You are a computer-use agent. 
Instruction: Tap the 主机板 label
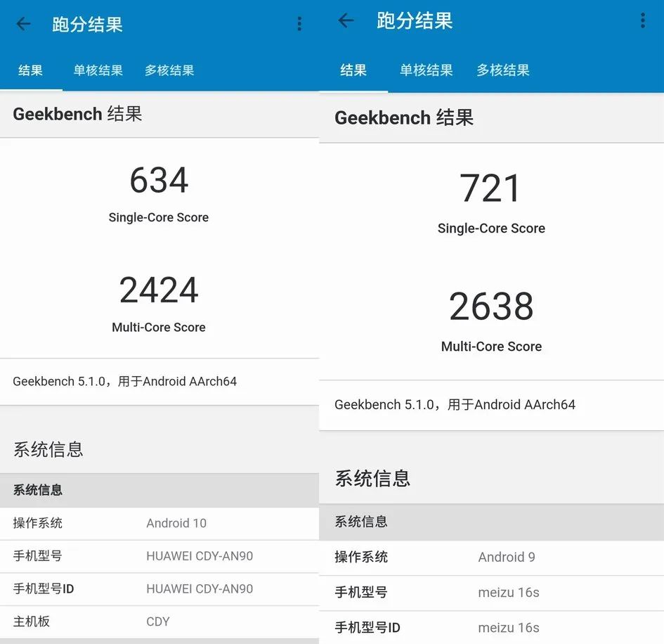[x=32, y=622]
